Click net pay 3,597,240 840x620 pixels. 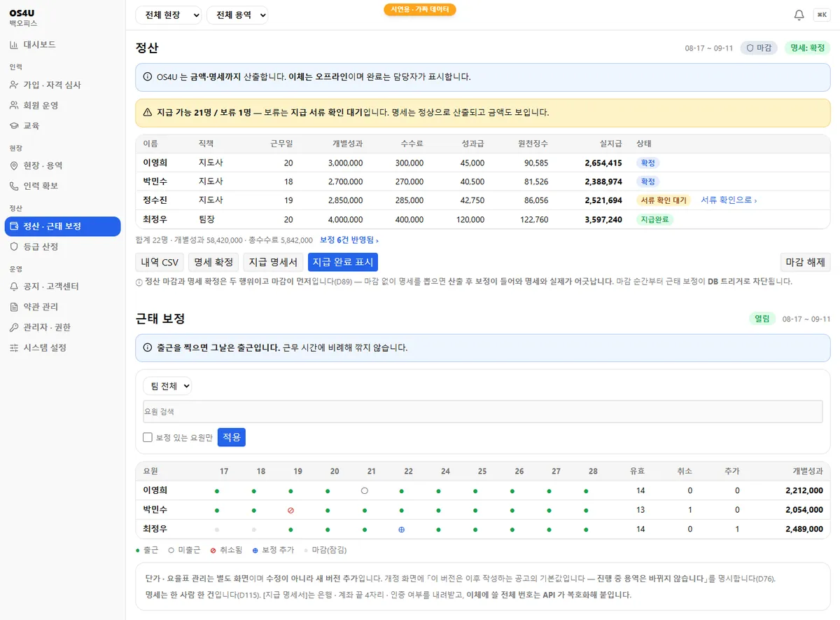[603, 220]
